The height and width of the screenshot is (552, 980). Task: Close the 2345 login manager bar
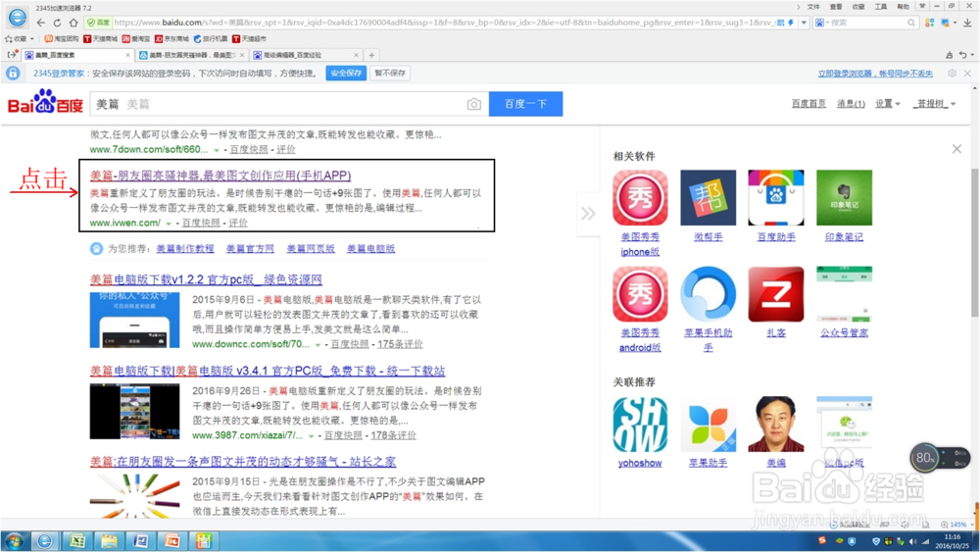(967, 74)
